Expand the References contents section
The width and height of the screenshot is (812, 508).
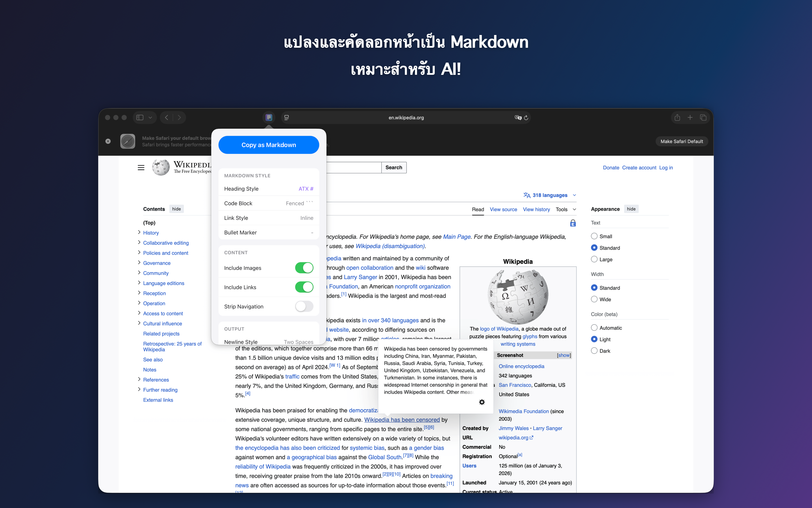[139, 379]
